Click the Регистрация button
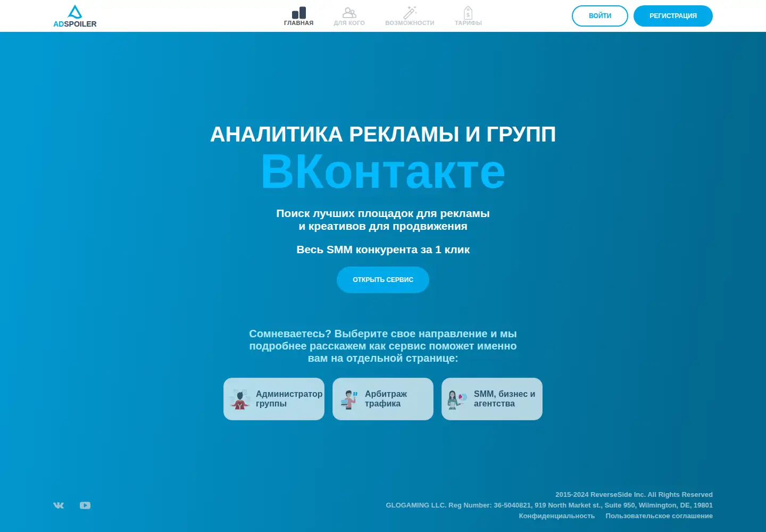This screenshot has height=532, width=766. click(673, 16)
